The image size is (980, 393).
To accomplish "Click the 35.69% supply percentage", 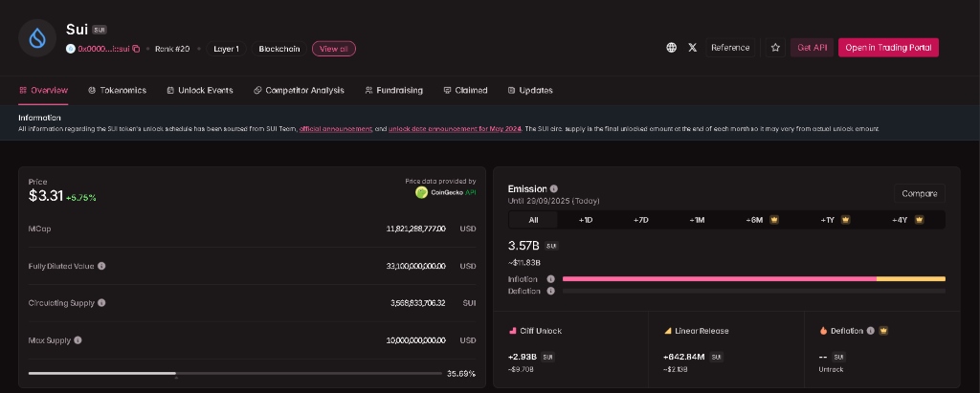I will [x=461, y=374].
